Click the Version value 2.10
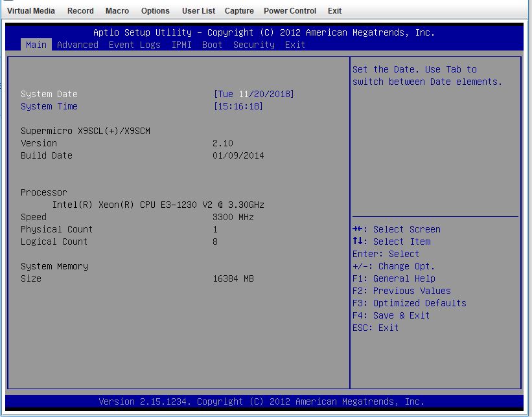Viewport: 532px width, 417px height. click(223, 143)
